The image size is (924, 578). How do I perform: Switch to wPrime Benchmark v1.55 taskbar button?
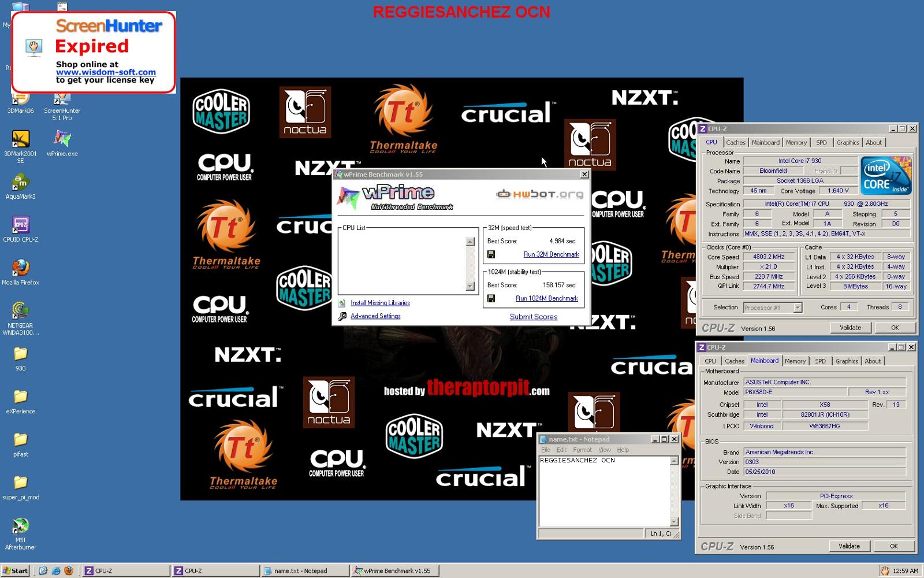pos(395,570)
